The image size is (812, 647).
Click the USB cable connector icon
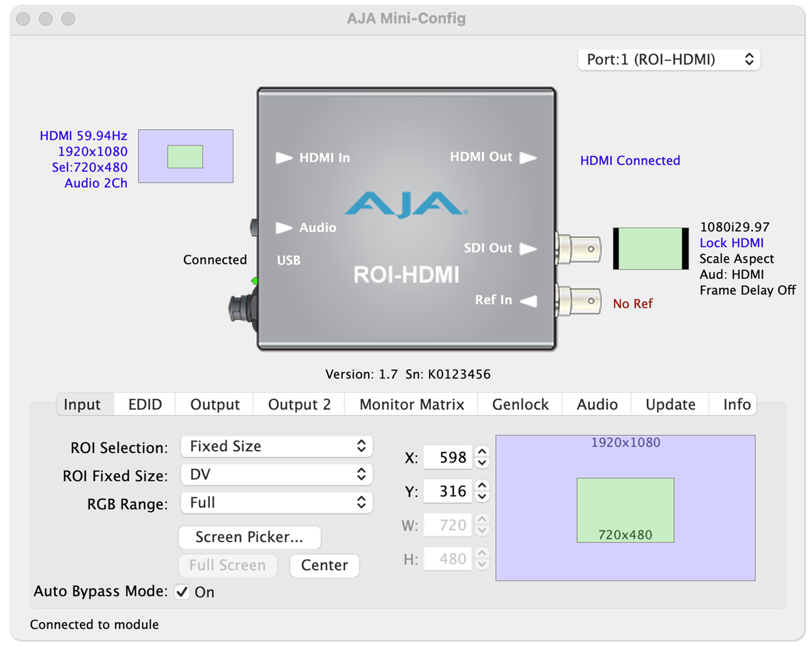(x=242, y=308)
